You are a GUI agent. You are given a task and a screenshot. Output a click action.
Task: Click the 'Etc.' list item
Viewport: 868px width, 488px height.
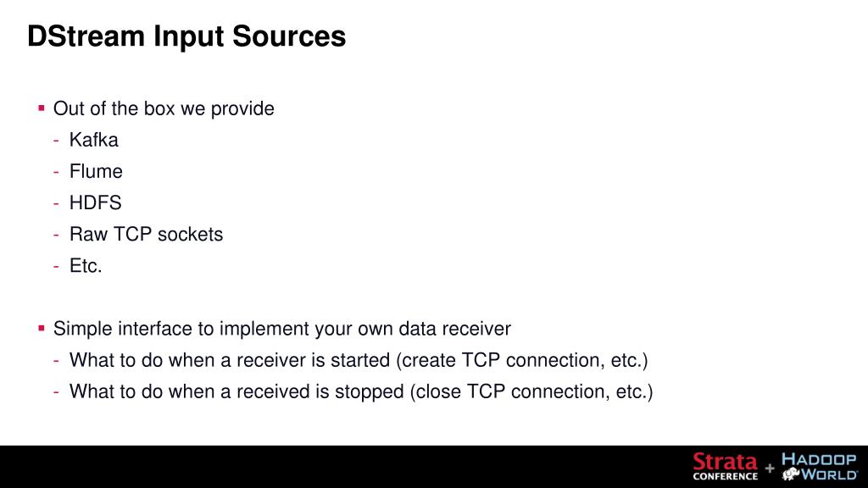pos(86,266)
